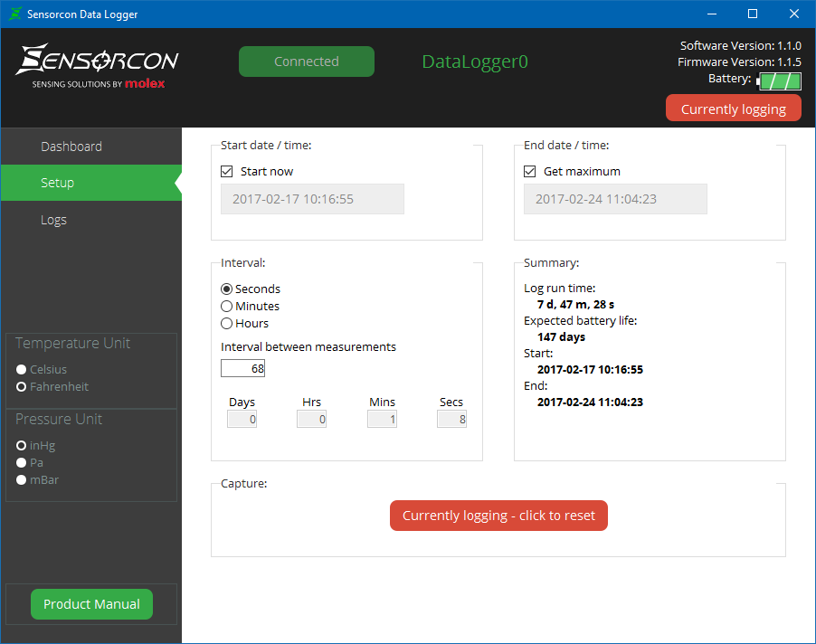Click the 'Pressure Unit' heading

click(x=59, y=419)
